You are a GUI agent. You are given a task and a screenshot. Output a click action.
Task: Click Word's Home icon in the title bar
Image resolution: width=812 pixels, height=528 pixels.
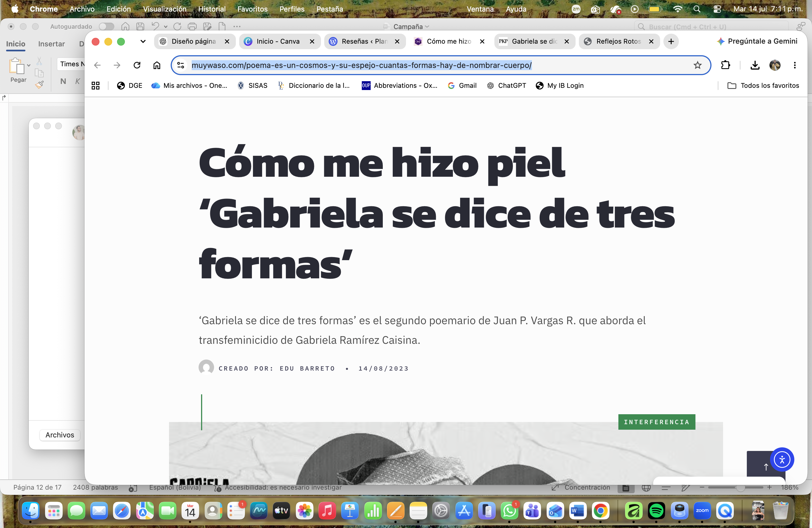click(125, 26)
